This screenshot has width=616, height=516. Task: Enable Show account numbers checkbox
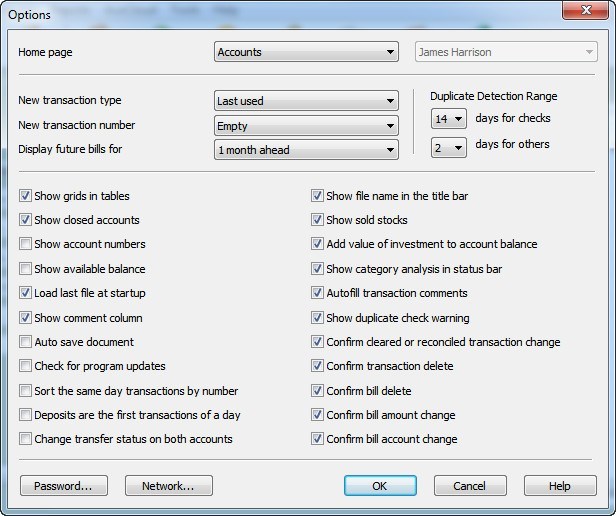pos(26,244)
